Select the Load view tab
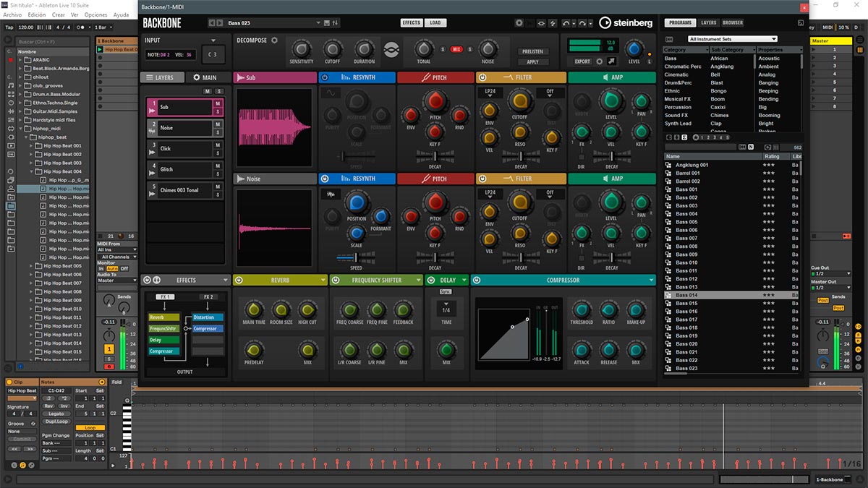Screen dimensions: 868x488 click(435, 23)
